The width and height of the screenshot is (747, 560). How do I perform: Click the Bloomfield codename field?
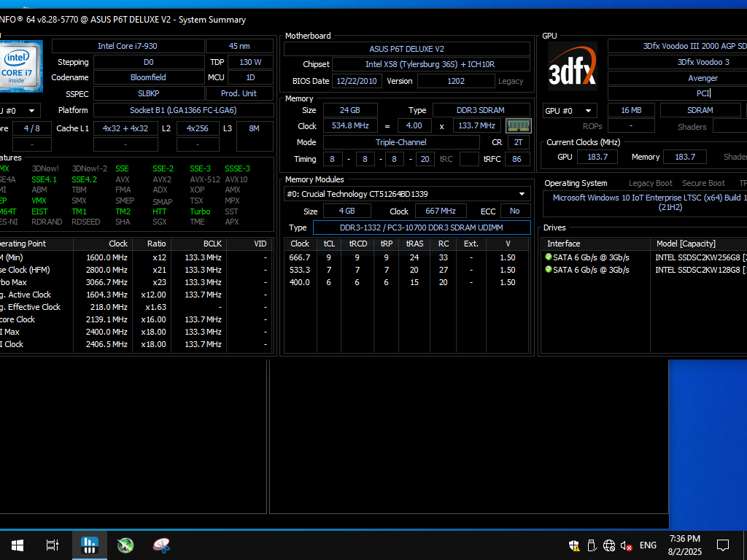coord(149,77)
